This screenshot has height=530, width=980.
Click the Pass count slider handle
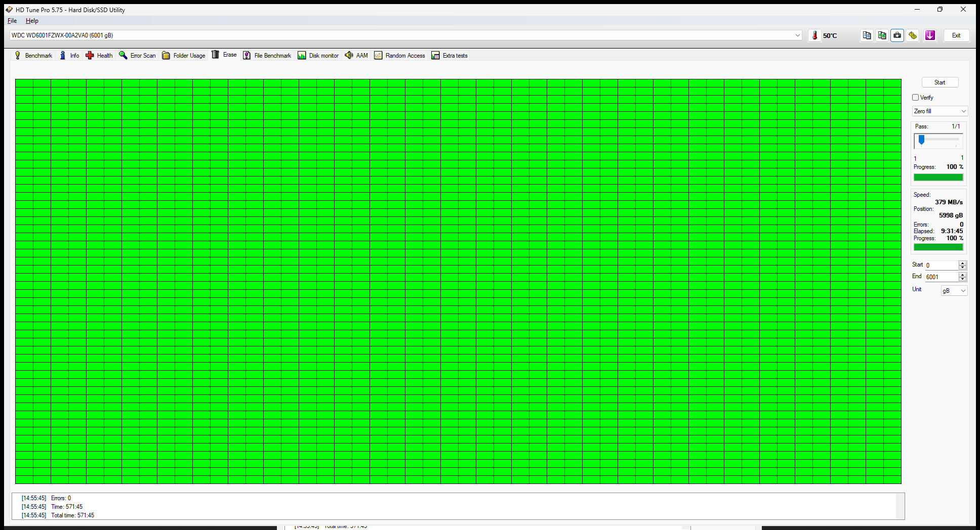click(922, 140)
